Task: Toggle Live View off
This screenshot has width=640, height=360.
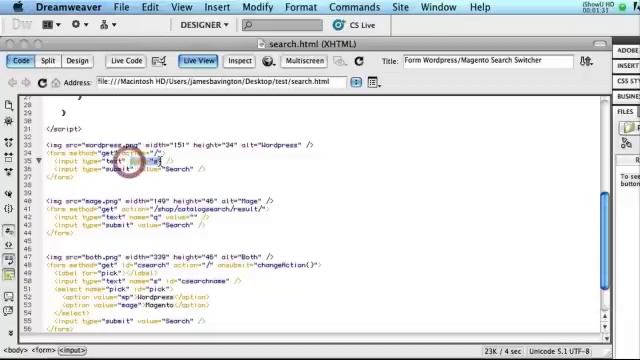Action: tap(198, 61)
